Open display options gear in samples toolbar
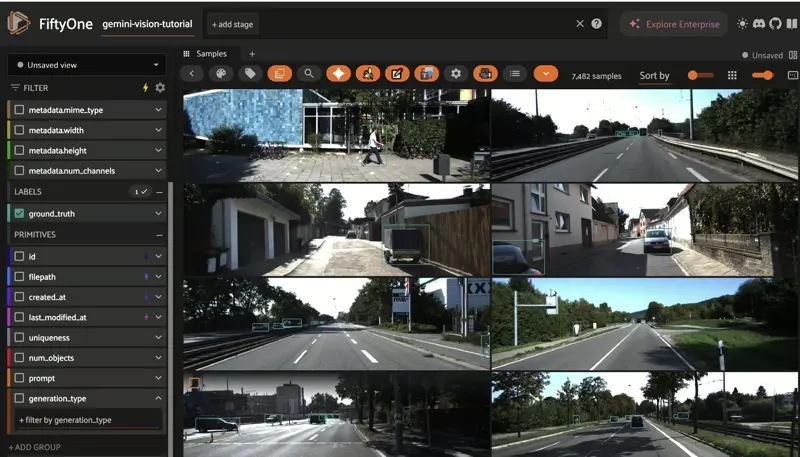Screen dimensions: 800x457 coord(456,74)
